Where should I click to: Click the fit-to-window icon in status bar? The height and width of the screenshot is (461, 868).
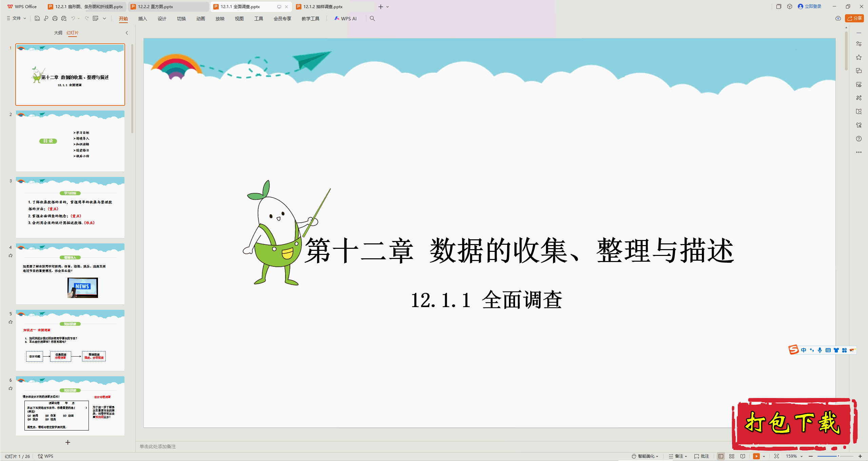click(x=777, y=456)
